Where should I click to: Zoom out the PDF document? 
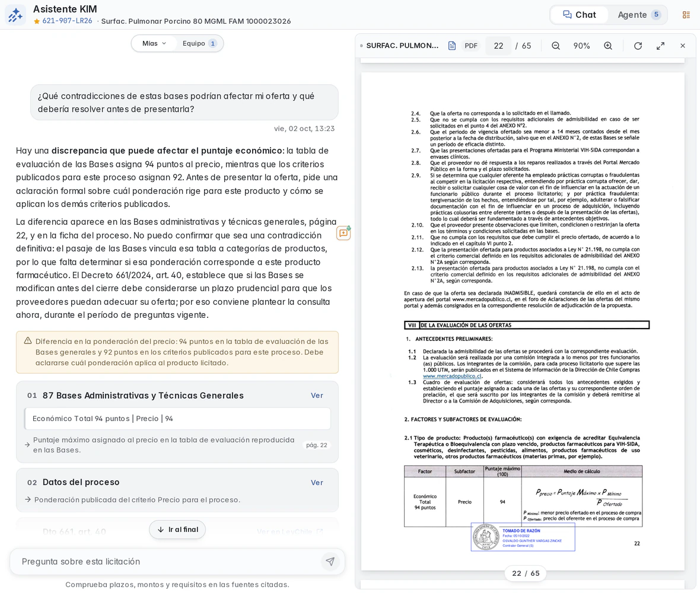pyautogui.click(x=555, y=46)
